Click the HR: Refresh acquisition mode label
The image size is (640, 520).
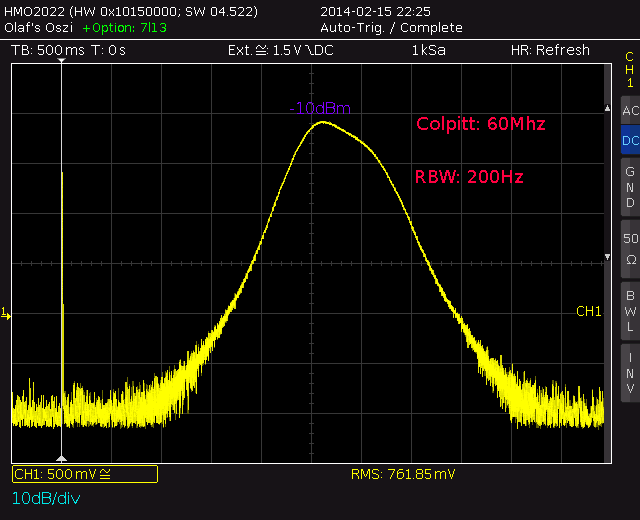(550, 50)
